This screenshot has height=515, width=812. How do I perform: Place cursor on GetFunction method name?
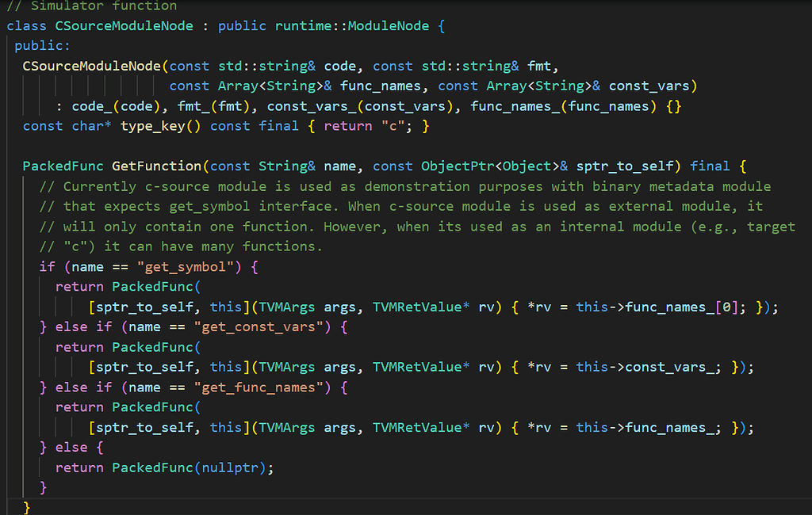point(156,166)
